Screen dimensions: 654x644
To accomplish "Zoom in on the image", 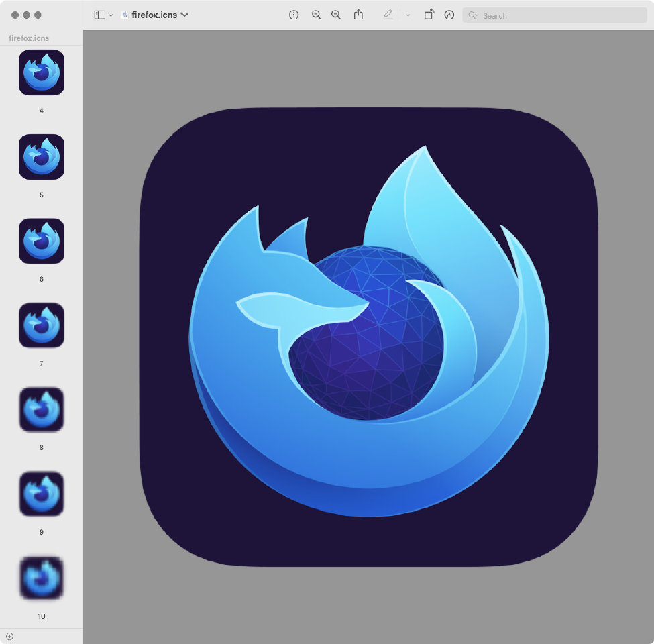I will pos(336,15).
